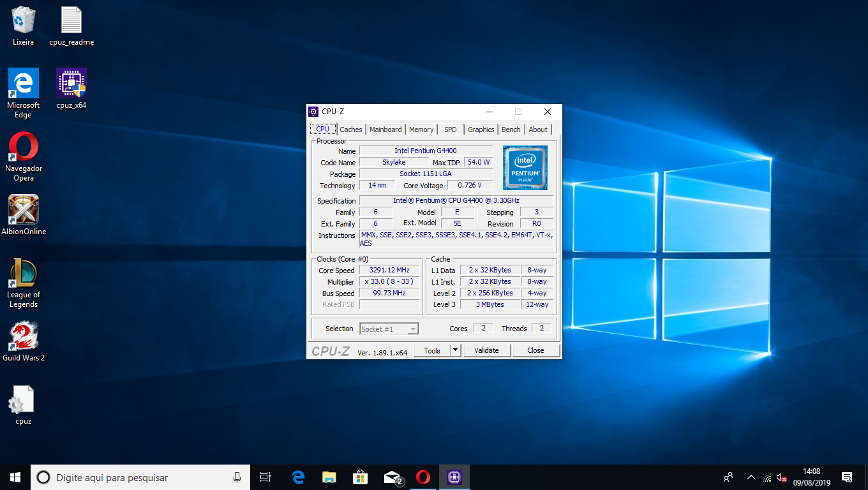Click the Close button in CPU-Z

(536, 350)
